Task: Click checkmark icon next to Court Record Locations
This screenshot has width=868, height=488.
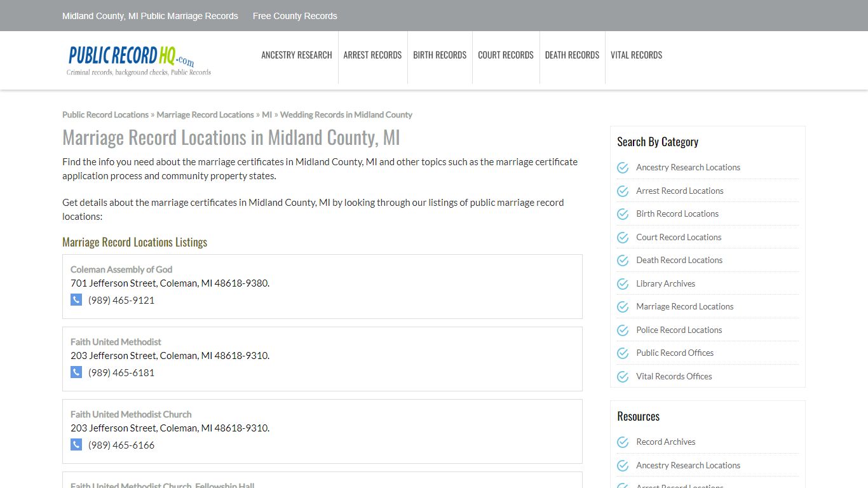Action: pyautogui.click(x=623, y=238)
